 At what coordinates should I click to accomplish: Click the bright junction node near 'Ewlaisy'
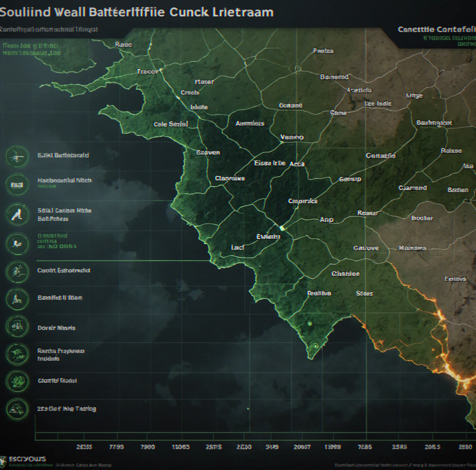pos(282,228)
